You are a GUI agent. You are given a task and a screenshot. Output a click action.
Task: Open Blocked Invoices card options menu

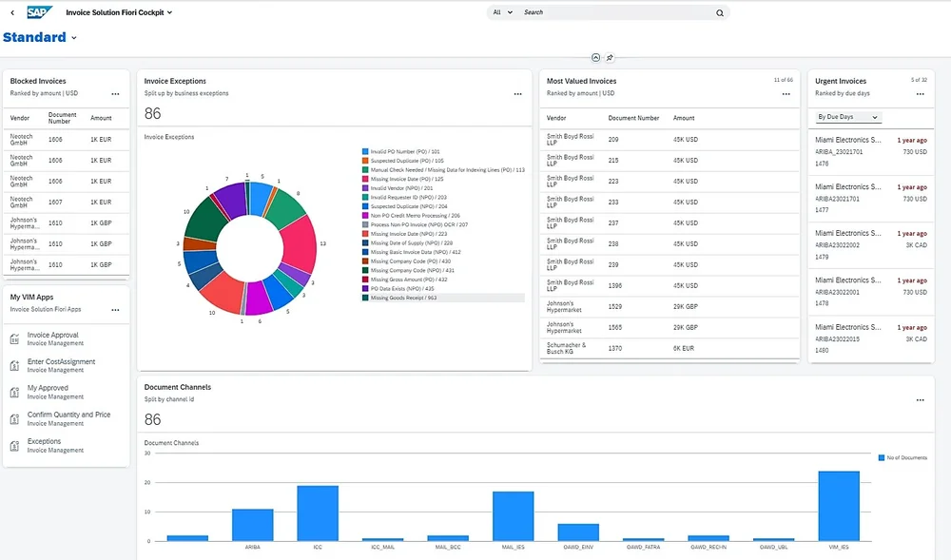click(x=115, y=94)
